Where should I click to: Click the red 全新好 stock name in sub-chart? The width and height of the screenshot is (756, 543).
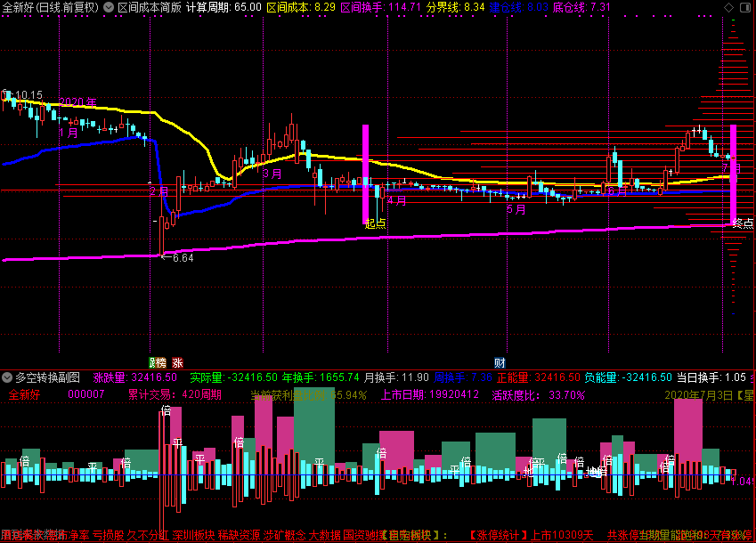(24, 394)
